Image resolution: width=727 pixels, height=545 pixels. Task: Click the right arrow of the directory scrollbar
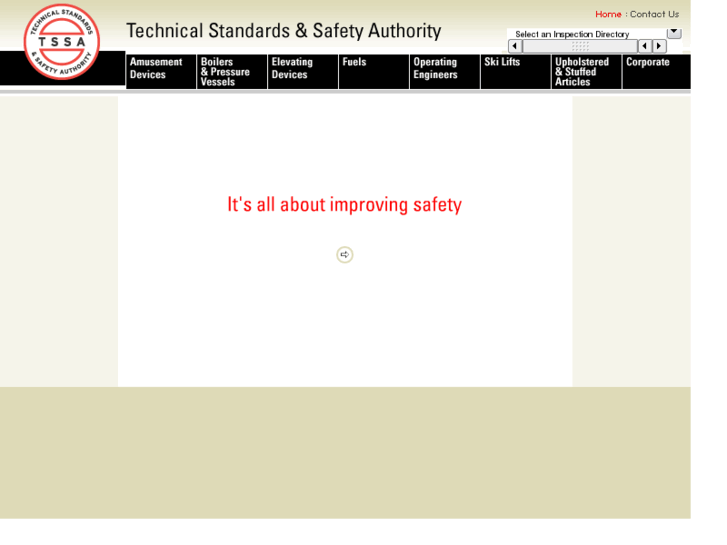[659, 46]
